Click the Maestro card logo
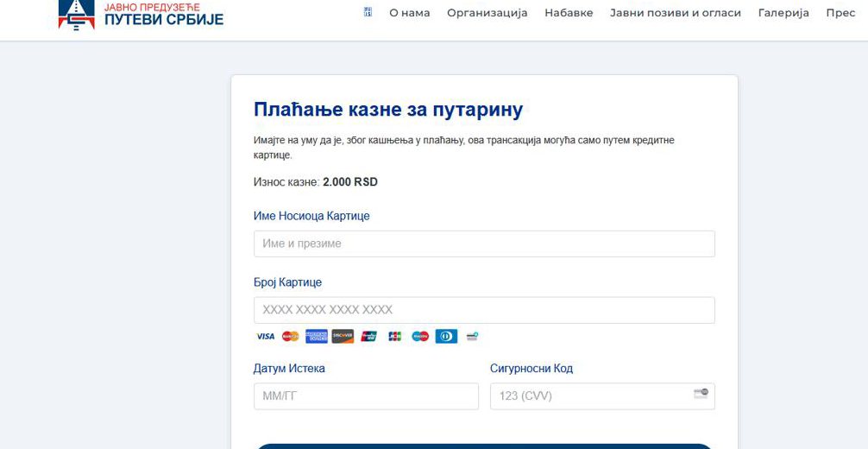This screenshot has width=868, height=449. click(420, 337)
